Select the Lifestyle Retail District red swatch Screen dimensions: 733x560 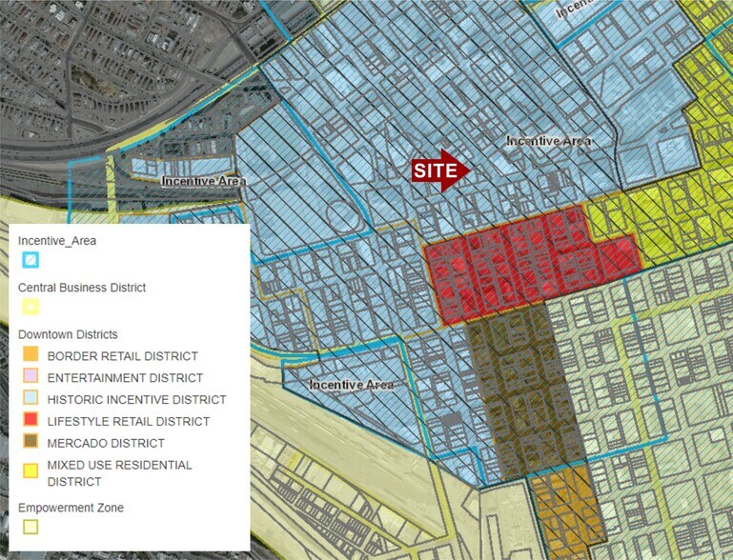31,421
